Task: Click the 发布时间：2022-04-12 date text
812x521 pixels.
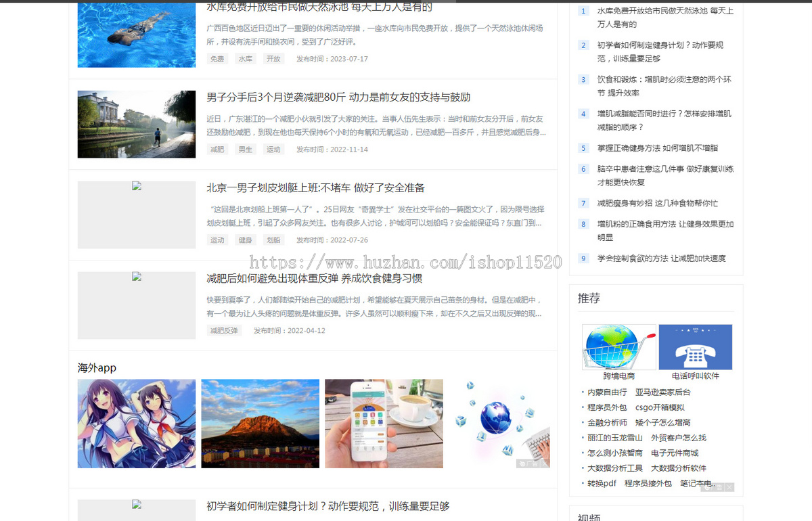Action: tap(290, 331)
